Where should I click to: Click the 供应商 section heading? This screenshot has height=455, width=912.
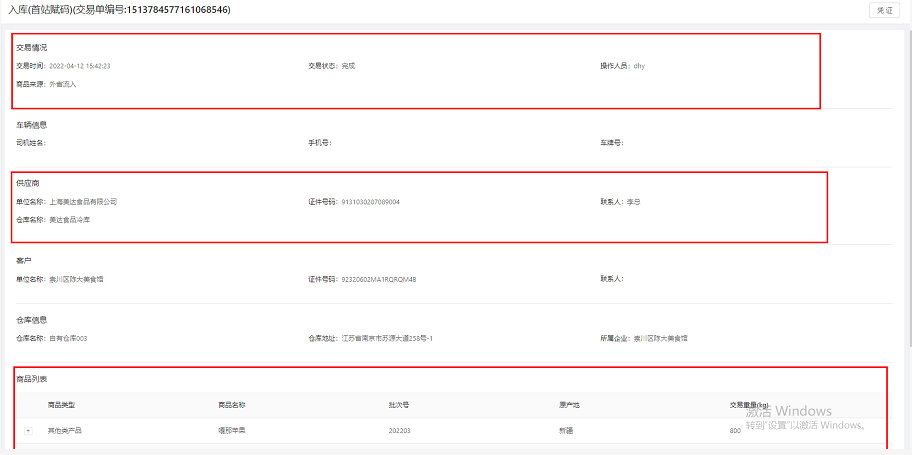27,184
